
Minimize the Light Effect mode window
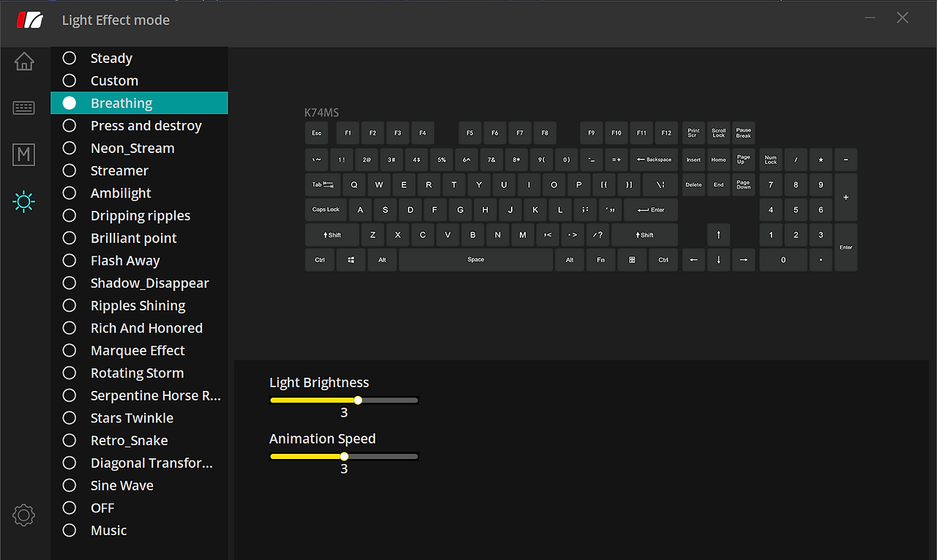click(870, 18)
